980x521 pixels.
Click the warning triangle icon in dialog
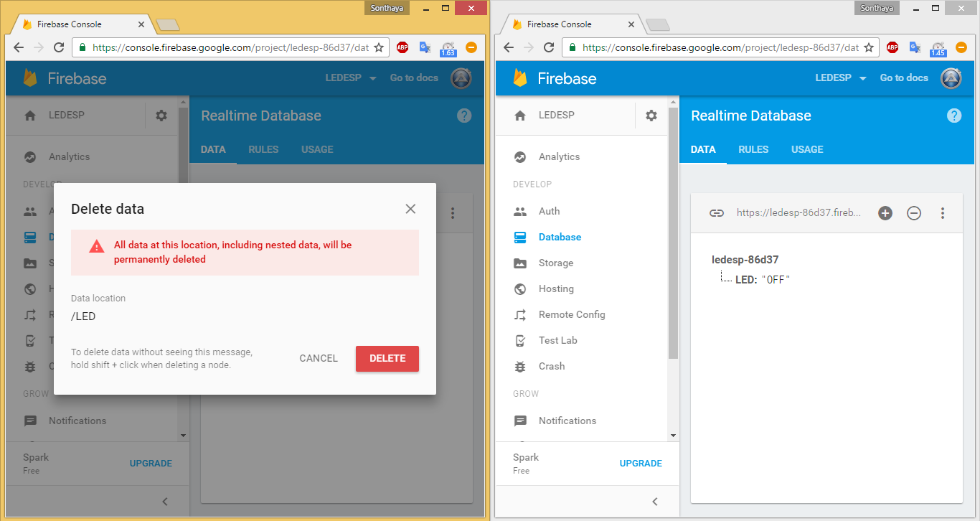pyautogui.click(x=96, y=246)
